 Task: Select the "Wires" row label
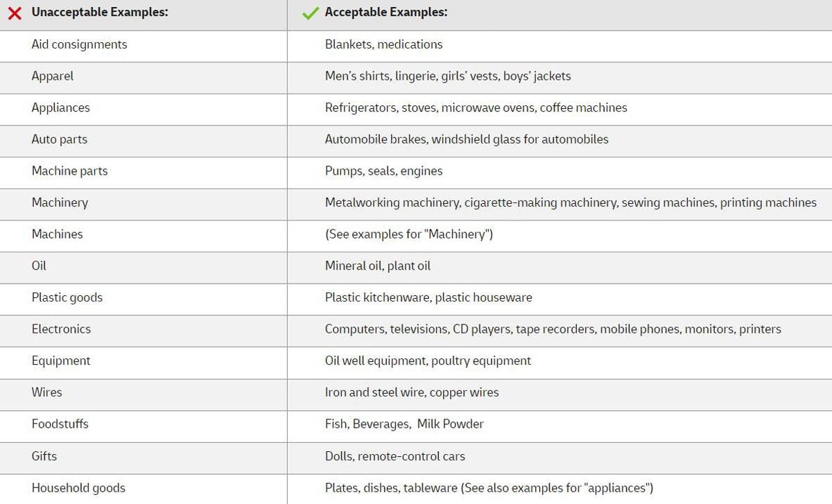[46, 392]
